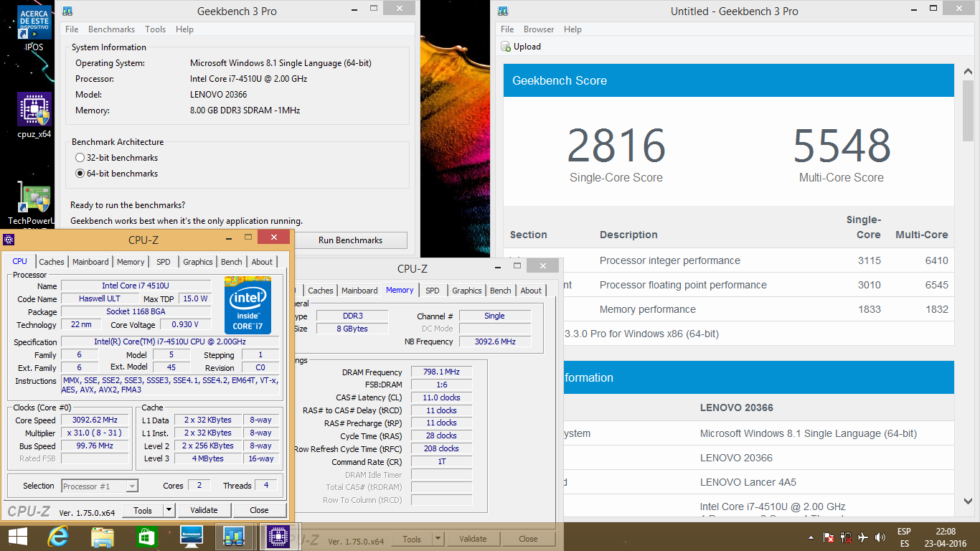Click the Windows Start button
980x551 pixels.
[x=17, y=537]
